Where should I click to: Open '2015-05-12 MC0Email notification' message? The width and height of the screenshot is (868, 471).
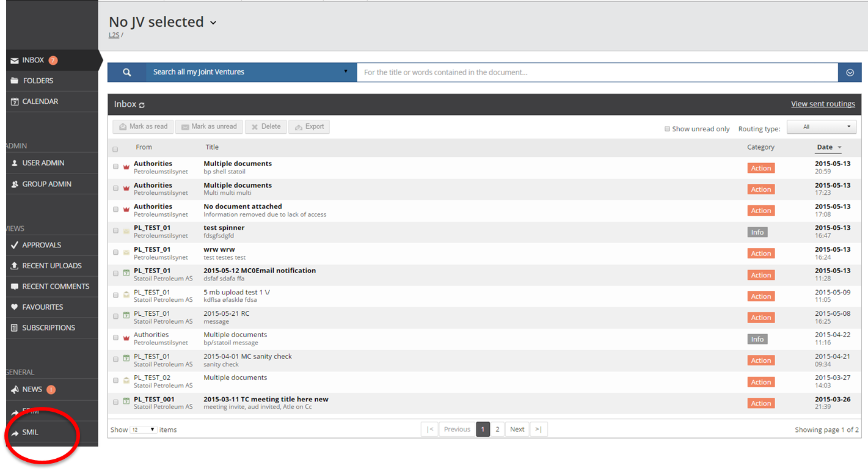pos(260,271)
